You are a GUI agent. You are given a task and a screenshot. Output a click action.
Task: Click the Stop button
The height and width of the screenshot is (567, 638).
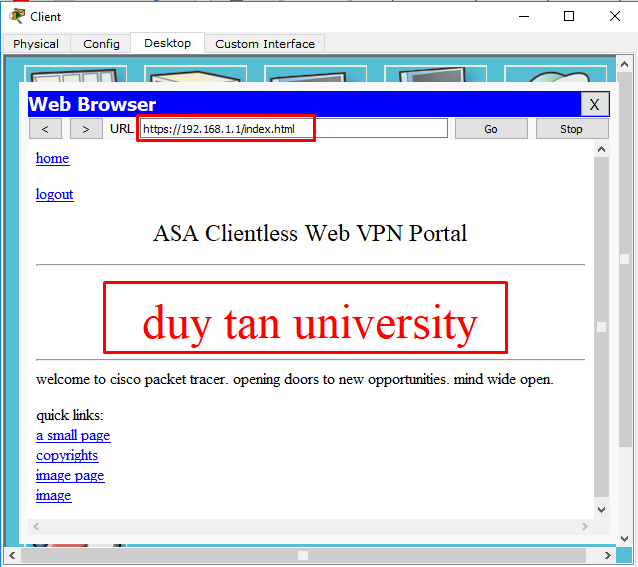(572, 129)
